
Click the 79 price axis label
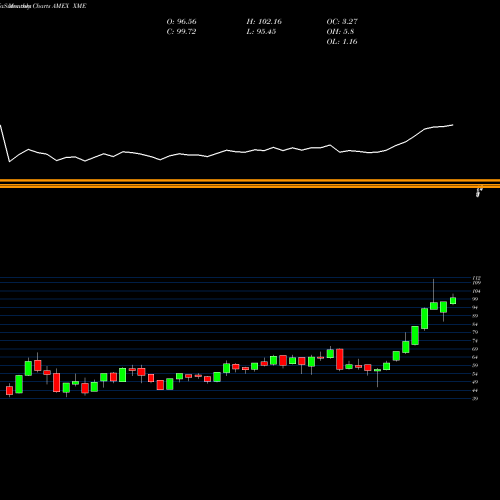point(475,332)
